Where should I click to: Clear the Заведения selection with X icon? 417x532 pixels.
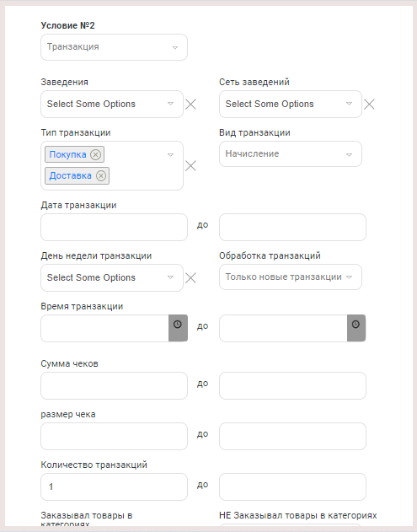coord(191,105)
